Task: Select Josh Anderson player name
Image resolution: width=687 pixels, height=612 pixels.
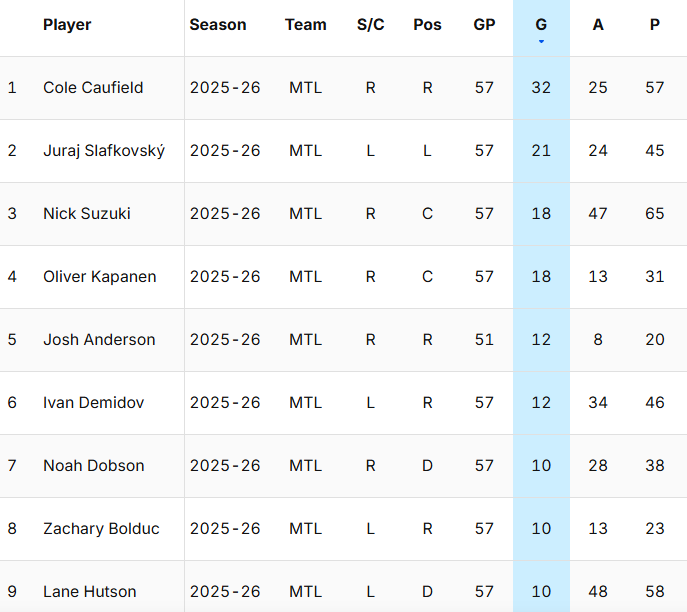Action: [99, 339]
